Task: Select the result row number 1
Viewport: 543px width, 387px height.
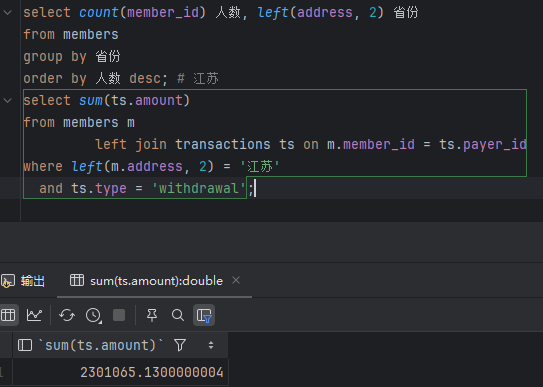Action: point(3,372)
